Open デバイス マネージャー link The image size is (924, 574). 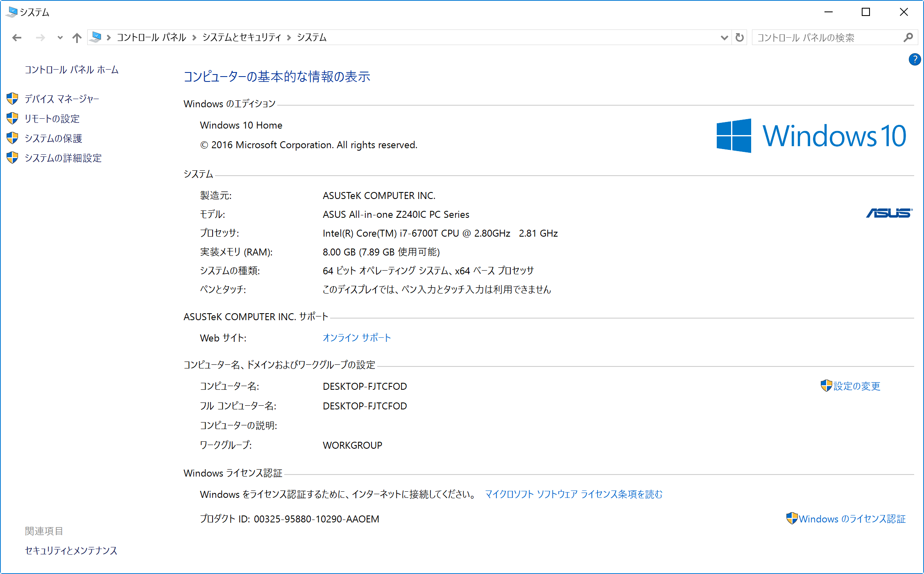click(x=62, y=99)
